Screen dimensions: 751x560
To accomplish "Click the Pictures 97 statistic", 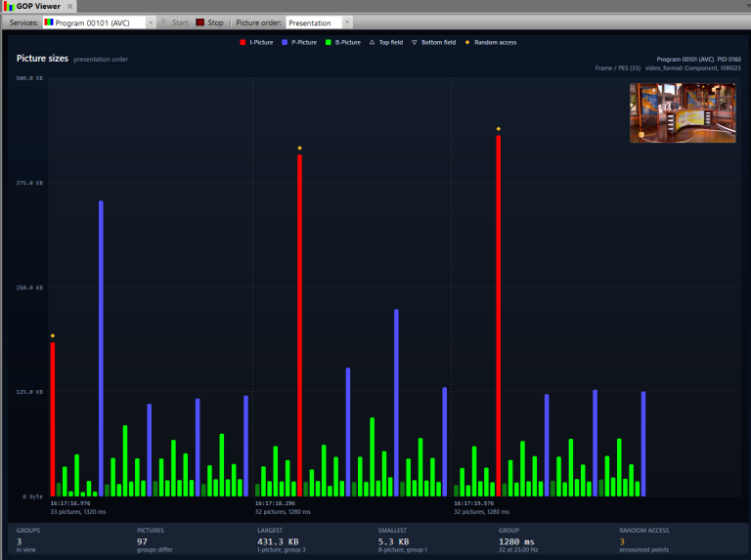I will (x=155, y=539).
